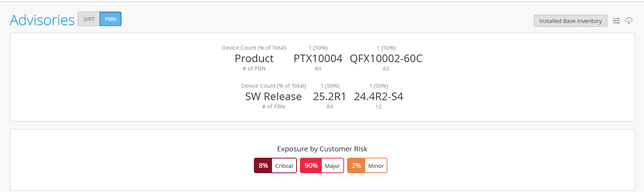Click PBN count 12 under 24.4R2-S4

378,107
